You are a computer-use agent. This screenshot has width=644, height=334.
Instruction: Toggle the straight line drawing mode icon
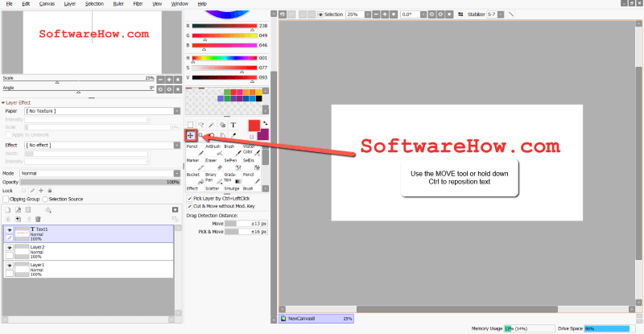click(511, 14)
